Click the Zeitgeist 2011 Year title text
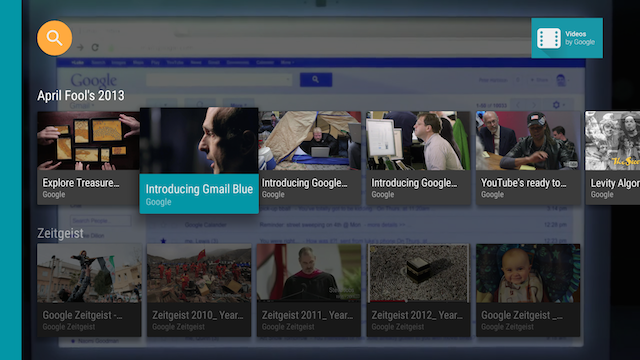Image resolution: width=640 pixels, height=360 pixels. pyautogui.click(x=307, y=315)
